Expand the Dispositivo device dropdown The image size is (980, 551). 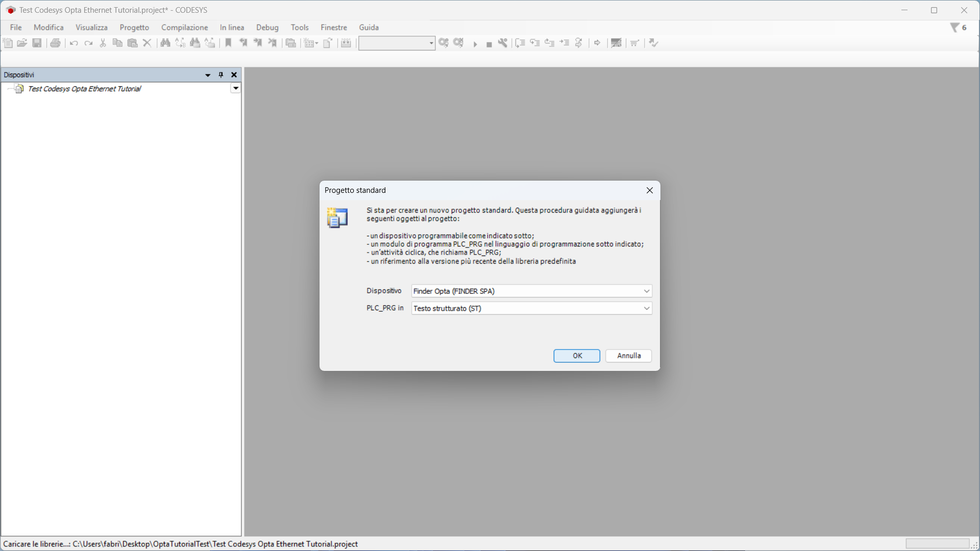646,291
